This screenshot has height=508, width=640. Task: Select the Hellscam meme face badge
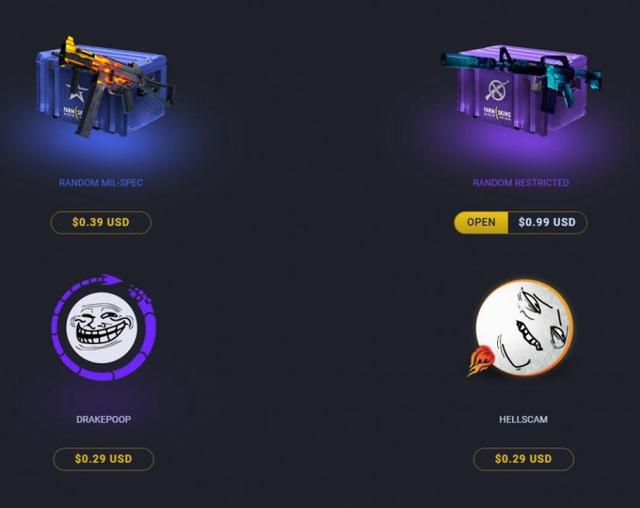tap(524, 327)
